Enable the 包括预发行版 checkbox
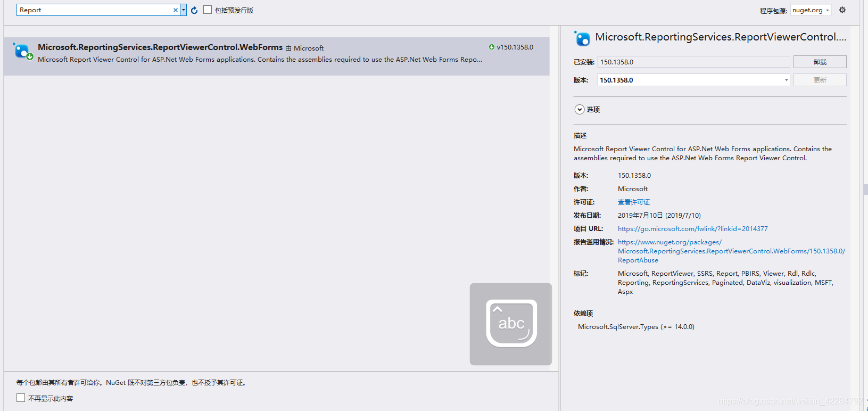The image size is (868, 411). tap(208, 10)
